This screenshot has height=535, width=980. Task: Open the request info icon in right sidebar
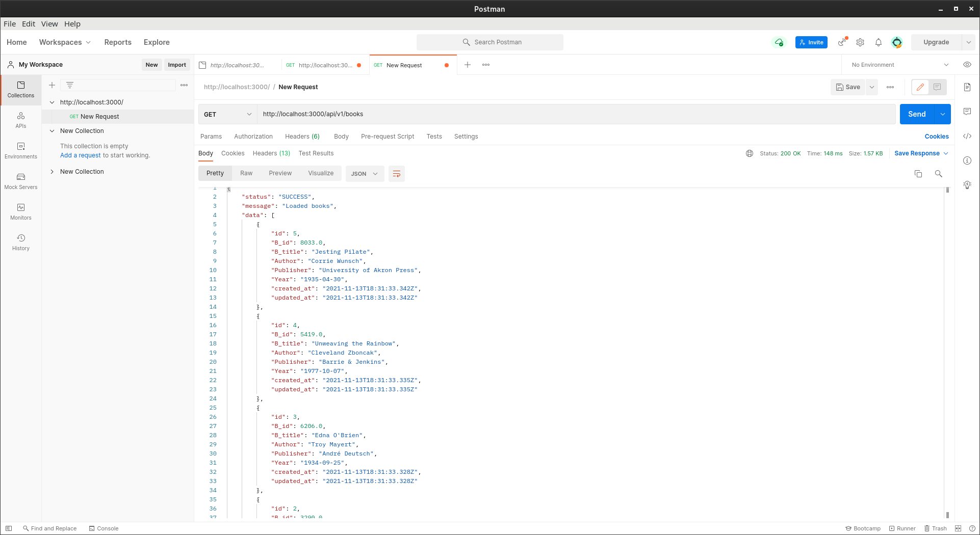967,160
